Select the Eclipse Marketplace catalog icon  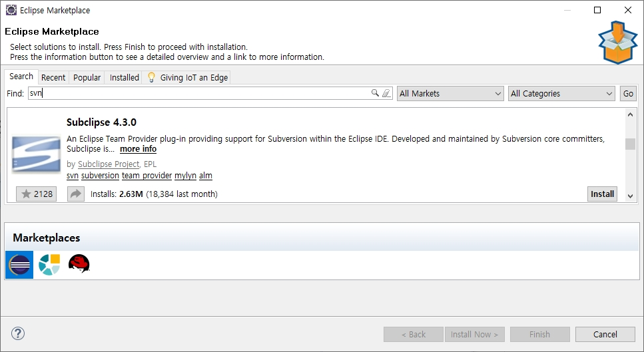19,265
